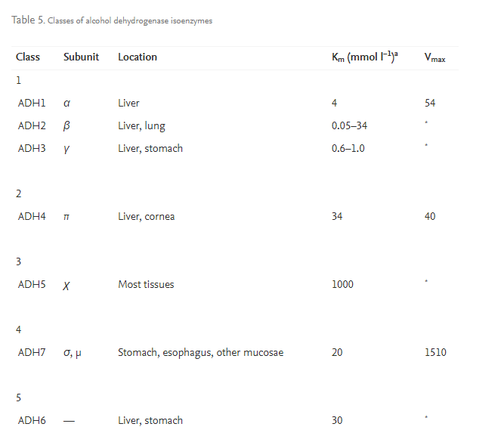The height and width of the screenshot is (433, 504).
Task: Select the ADH1 row label
Action: 32,103
